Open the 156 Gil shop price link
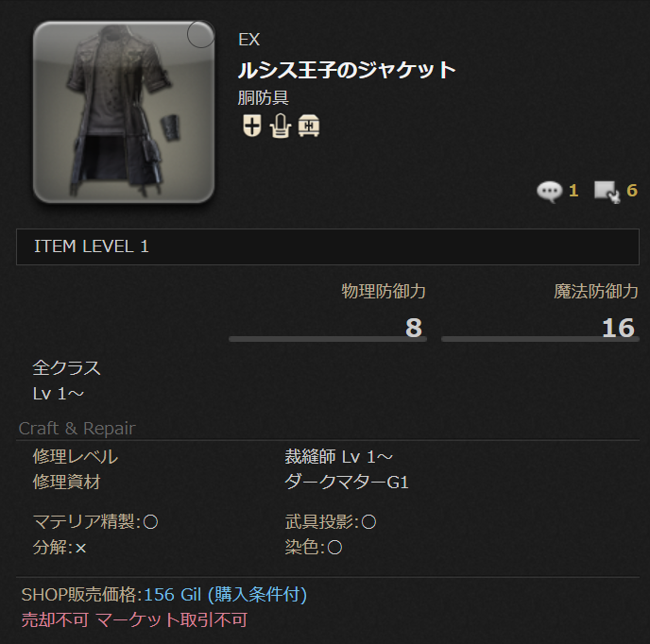This screenshot has width=650, height=644. [x=225, y=595]
